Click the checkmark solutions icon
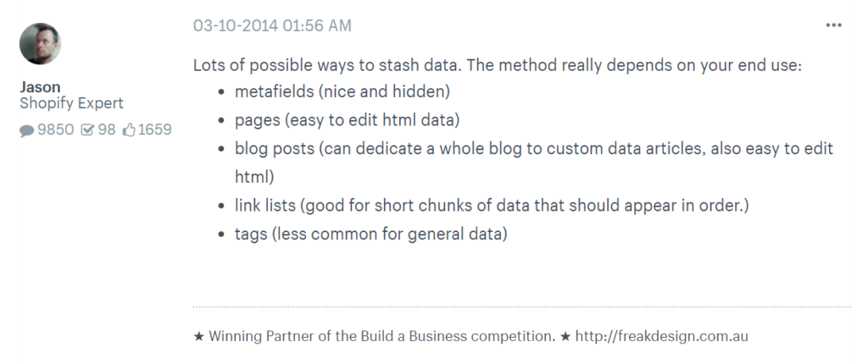Image resolution: width=868 pixels, height=364 pixels. pos(87,130)
